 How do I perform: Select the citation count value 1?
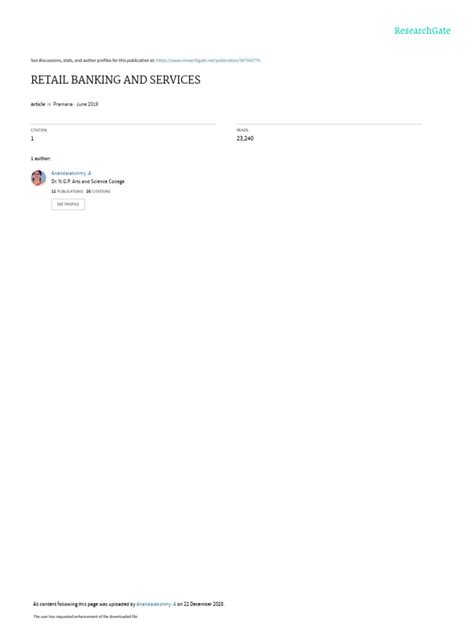tap(32, 139)
